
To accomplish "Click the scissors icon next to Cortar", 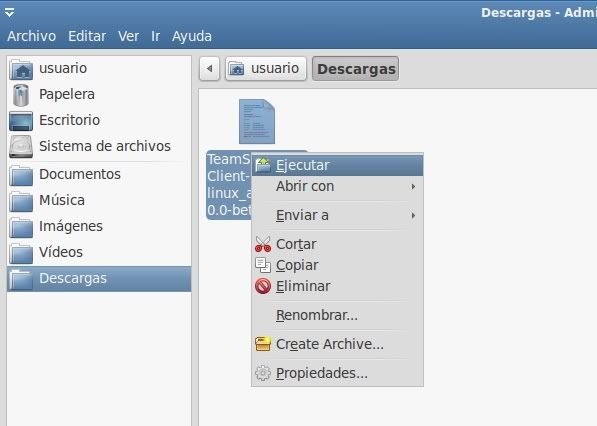I will (263, 244).
